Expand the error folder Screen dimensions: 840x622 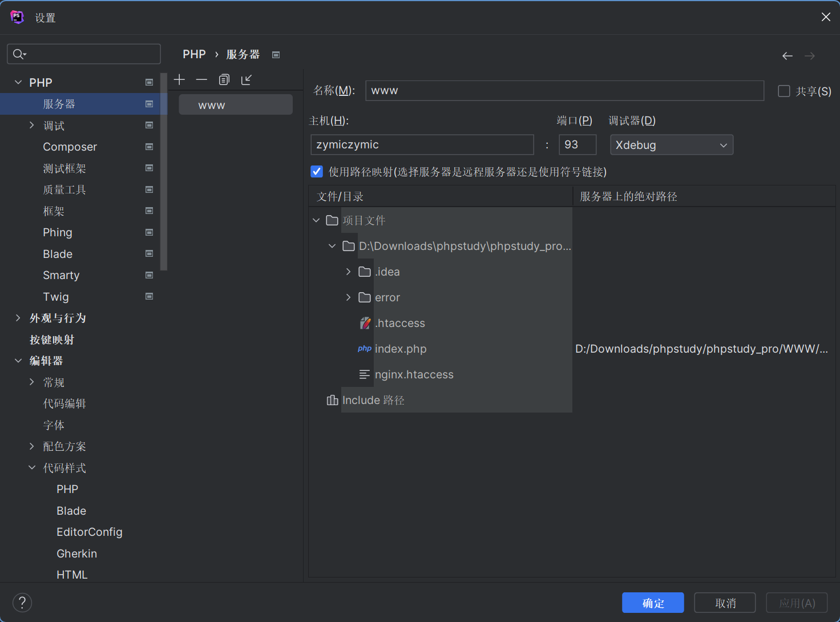tap(348, 297)
